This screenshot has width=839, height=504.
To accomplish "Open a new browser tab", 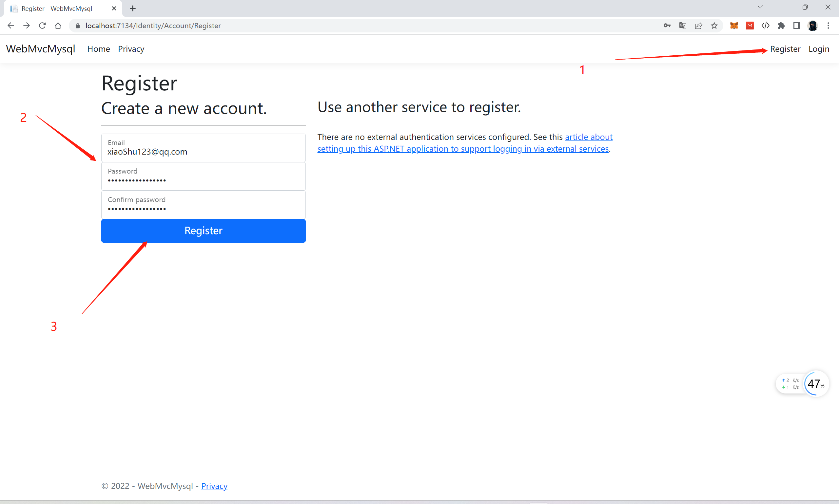I will [x=132, y=9].
